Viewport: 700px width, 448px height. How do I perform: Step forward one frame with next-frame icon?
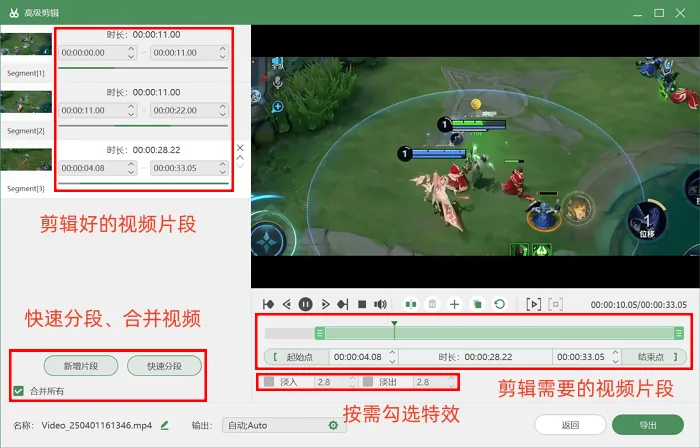click(x=325, y=304)
